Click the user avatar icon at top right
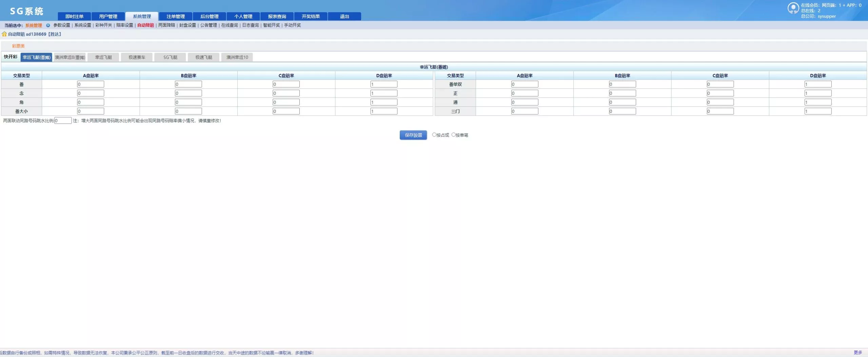This screenshot has width=868, height=357. (x=793, y=8)
